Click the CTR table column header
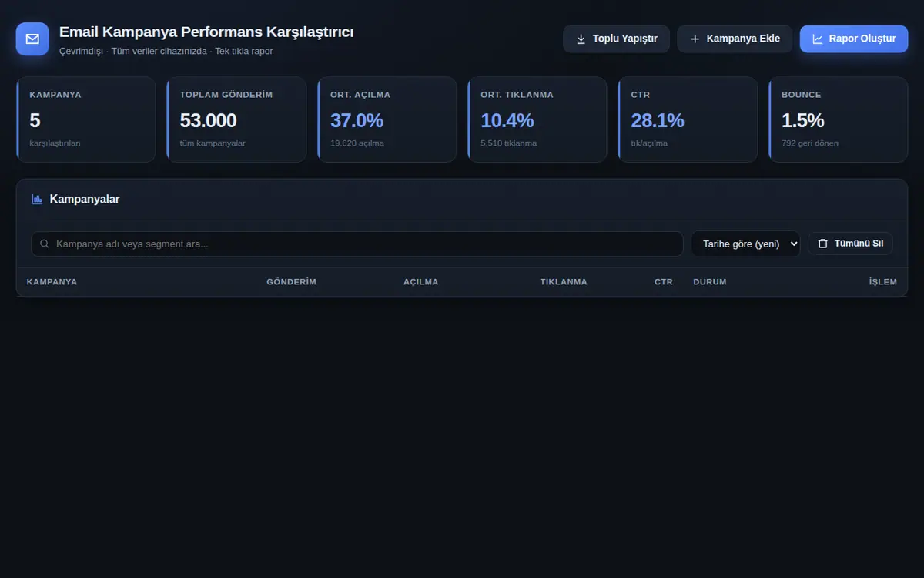This screenshot has height=578, width=924. tap(664, 282)
